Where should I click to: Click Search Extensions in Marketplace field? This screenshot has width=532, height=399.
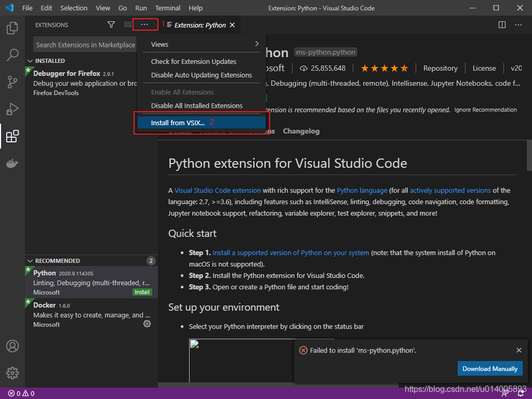86,45
